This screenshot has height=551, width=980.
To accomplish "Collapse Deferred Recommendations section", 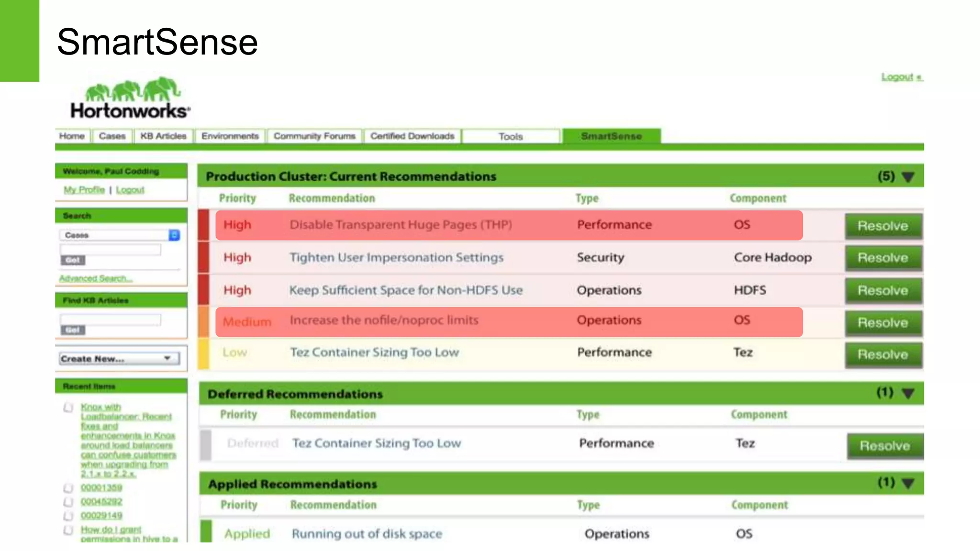I will pos(908,394).
